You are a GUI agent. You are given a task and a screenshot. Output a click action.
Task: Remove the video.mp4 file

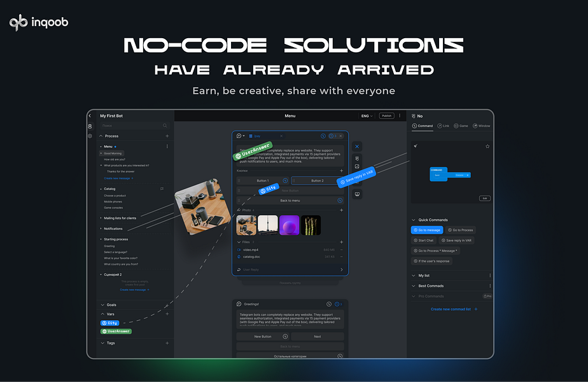tap(341, 250)
